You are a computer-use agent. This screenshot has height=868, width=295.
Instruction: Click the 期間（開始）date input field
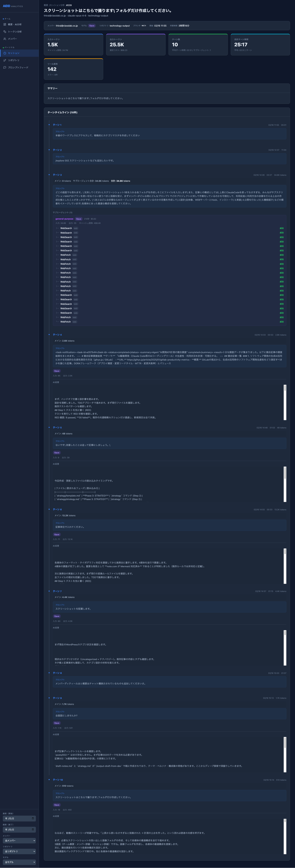tap(17, 818)
